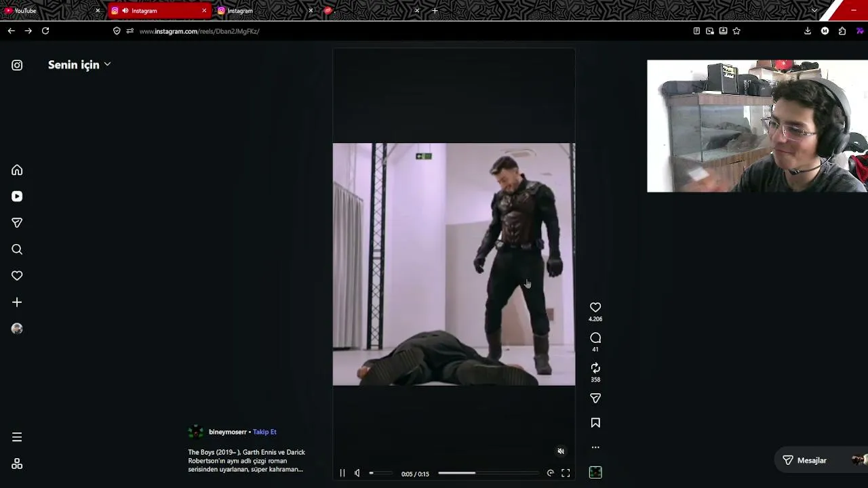Open browser downloads panel
The height and width of the screenshot is (488, 868).
pyautogui.click(x=808, y=31)
